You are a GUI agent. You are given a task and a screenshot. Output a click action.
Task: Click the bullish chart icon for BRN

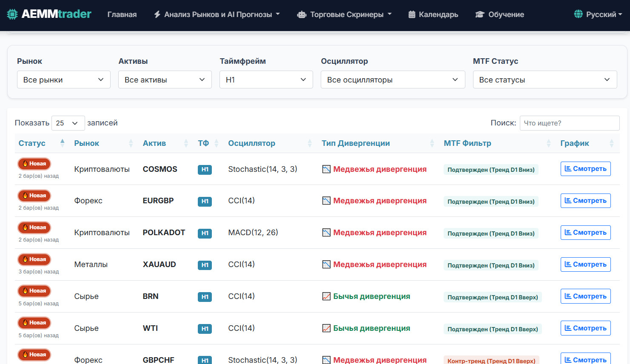pyautogui.click(x=326, y=296)
